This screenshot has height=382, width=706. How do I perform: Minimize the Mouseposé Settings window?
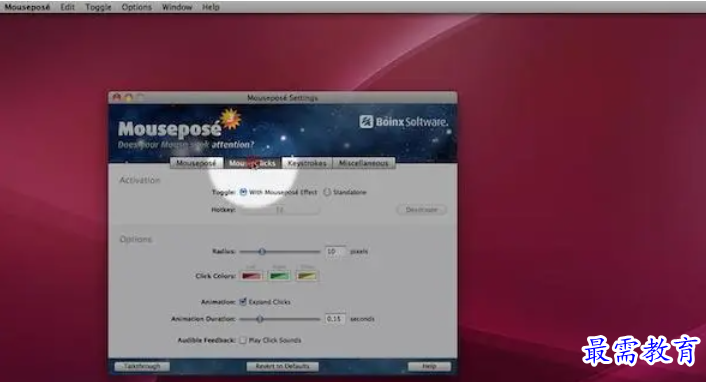(x=129, y=97)
